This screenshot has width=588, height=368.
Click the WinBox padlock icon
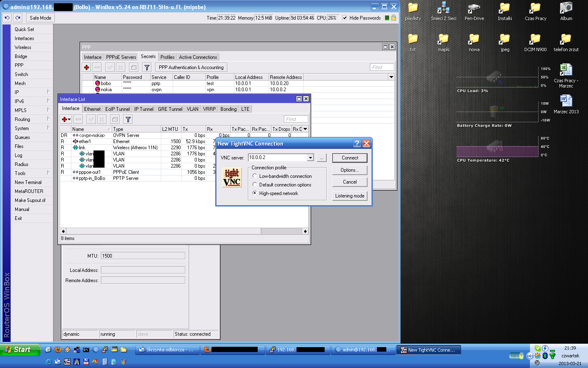pyautogui.click(x=394, y=18)
